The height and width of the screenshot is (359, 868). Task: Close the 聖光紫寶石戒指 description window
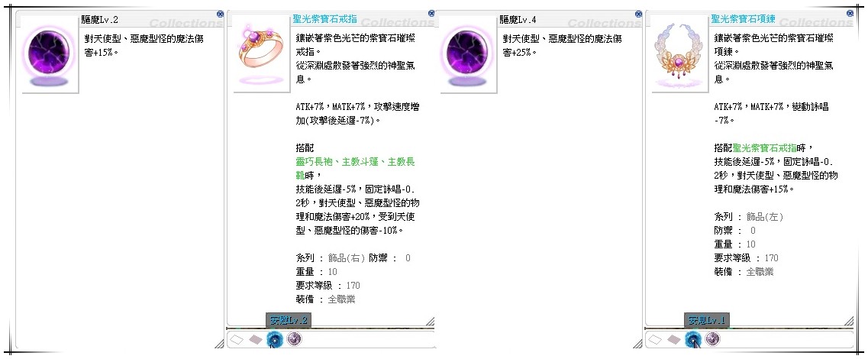432,13
